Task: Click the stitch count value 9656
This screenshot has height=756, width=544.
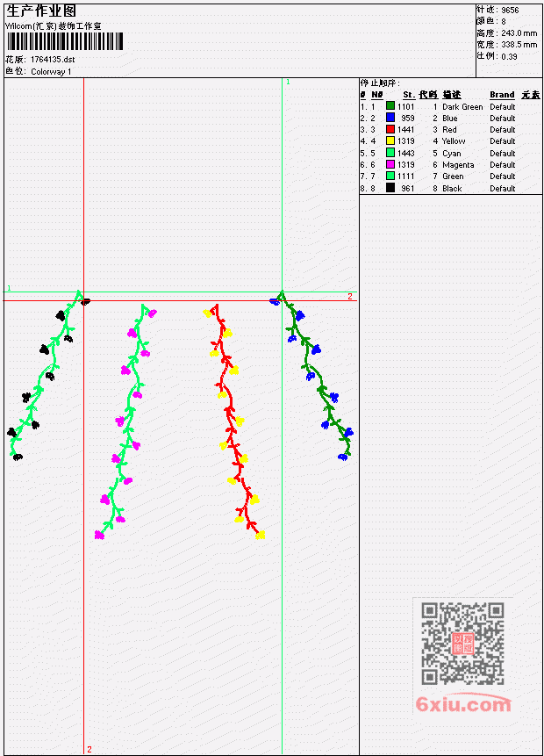Action: tap(510, 11)
